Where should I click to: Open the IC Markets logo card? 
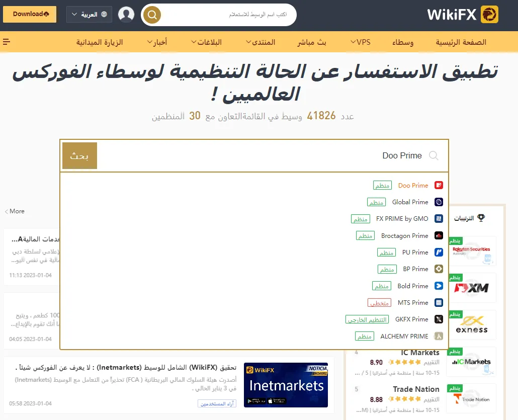tap(471, 362)
